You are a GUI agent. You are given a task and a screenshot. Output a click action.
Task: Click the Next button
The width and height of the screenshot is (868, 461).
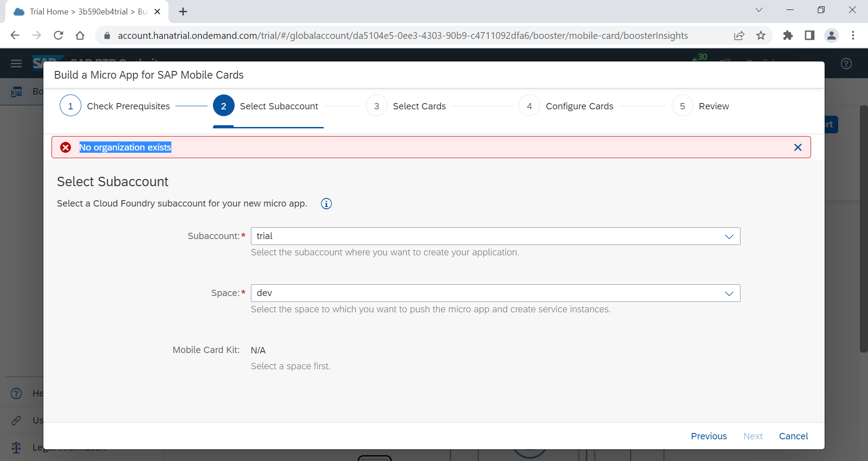753,436
